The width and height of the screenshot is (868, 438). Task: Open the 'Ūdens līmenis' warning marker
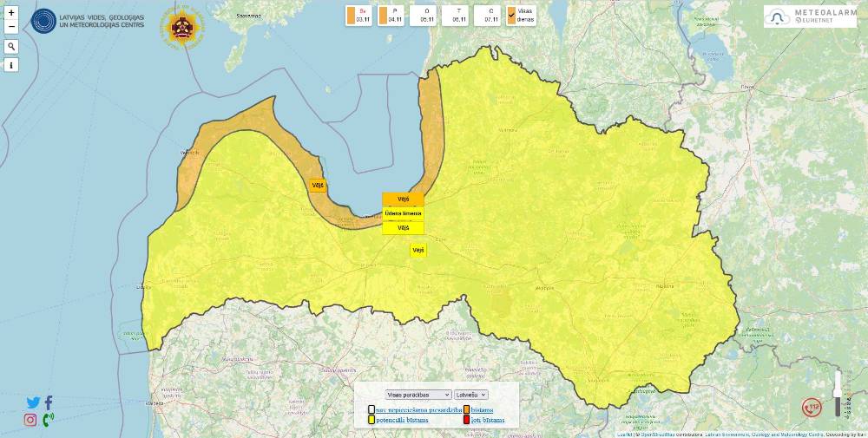403,212
